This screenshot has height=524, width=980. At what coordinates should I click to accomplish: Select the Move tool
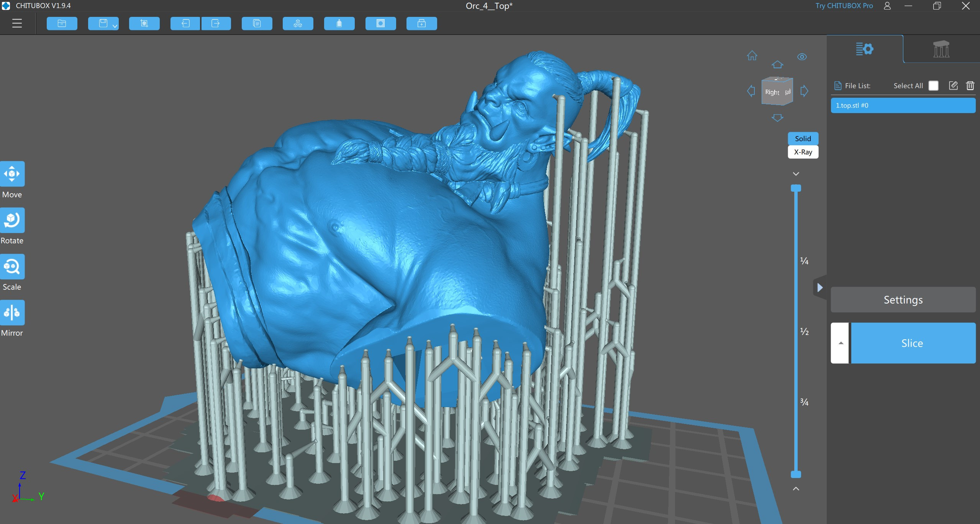point(12,174)
